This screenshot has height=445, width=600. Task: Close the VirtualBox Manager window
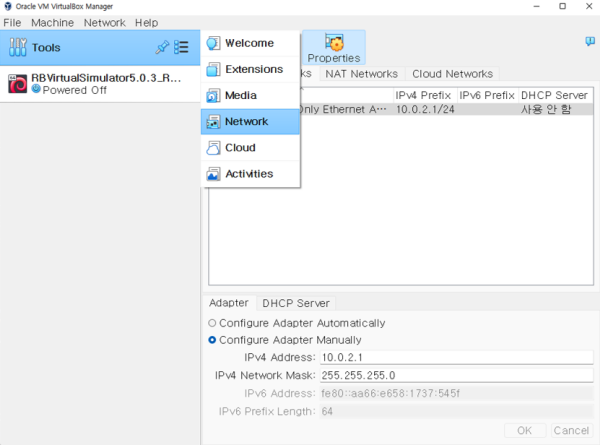pos(589,6)
